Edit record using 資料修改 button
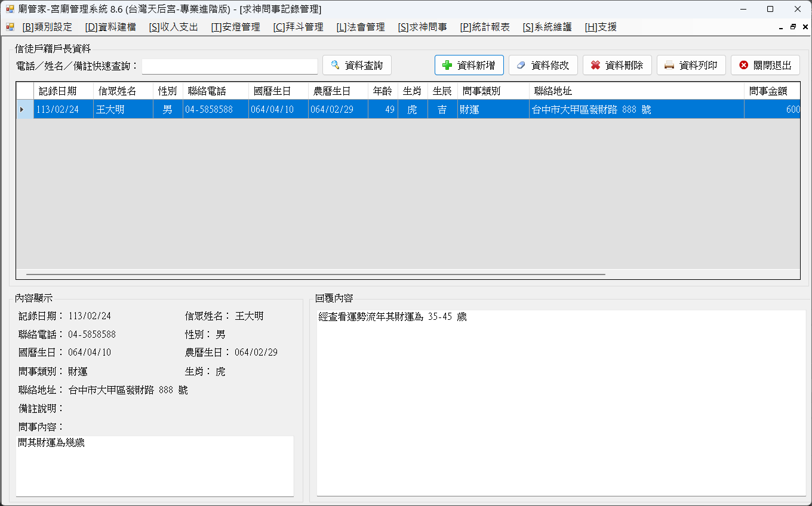Viewport: 812px width, 506px height. (x=543, y=65)
